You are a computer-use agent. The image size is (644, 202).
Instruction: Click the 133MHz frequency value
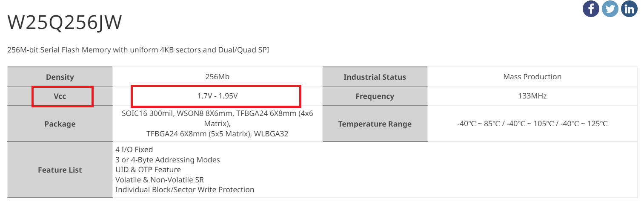click(x=532, y=96)
